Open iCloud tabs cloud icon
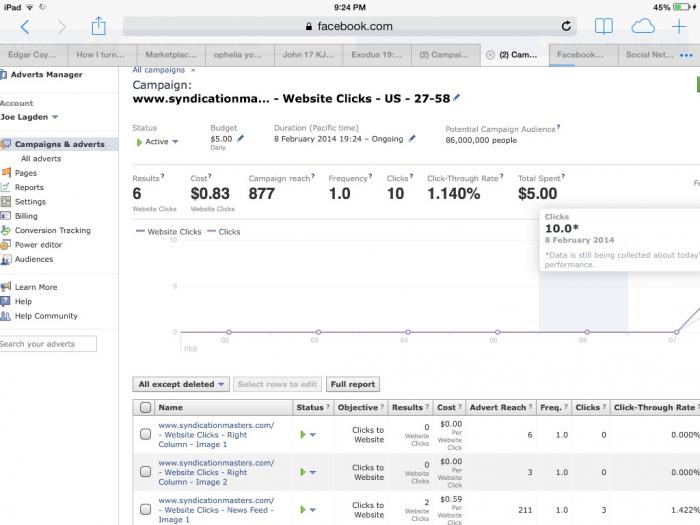 [x=643, y=26]
